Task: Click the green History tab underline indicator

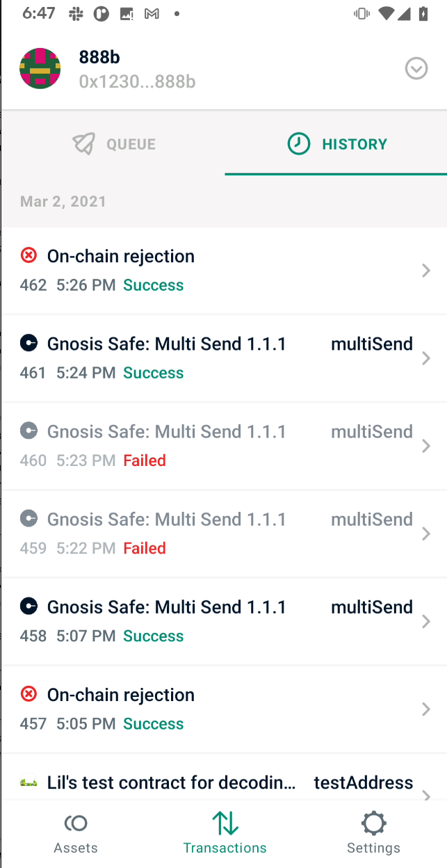Action: tap(336, 175)
